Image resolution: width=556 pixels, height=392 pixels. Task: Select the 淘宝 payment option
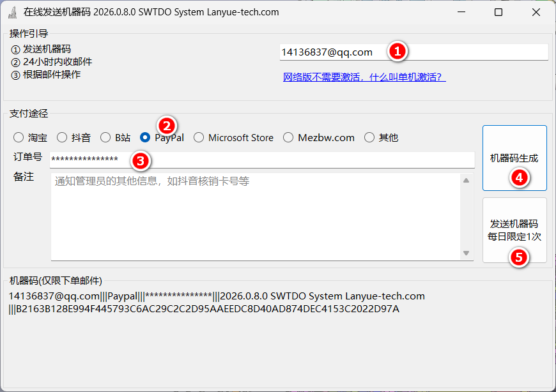[19, 137]
